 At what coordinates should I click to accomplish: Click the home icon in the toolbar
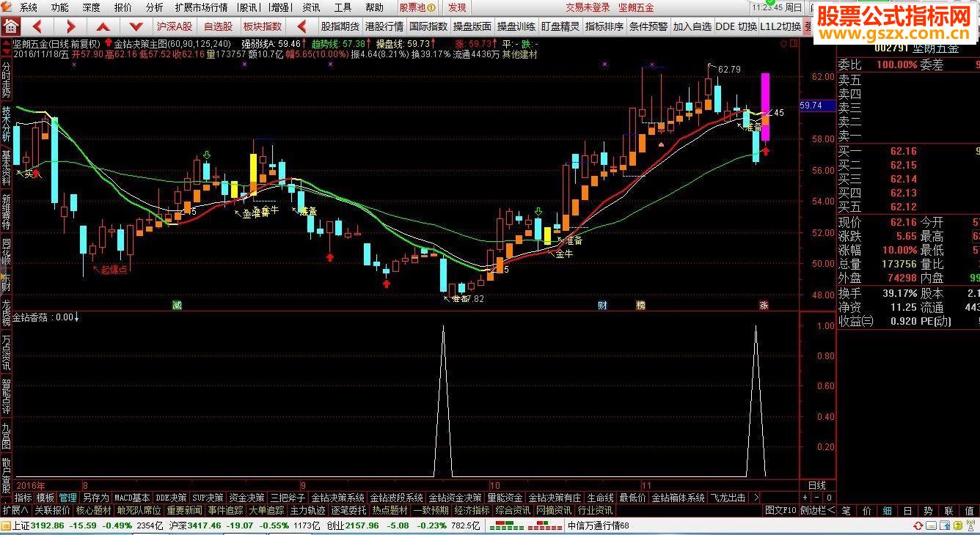click(10, 26)
